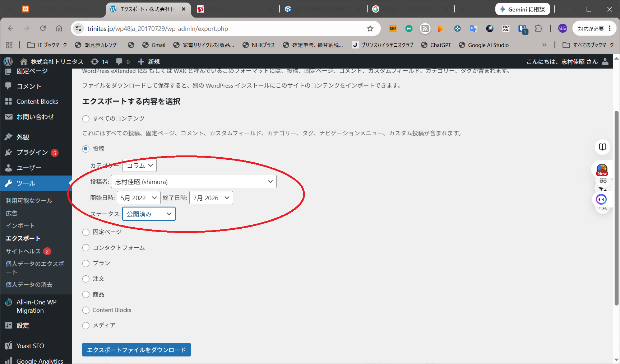Click the 新規 add new button

coord(149,62)
